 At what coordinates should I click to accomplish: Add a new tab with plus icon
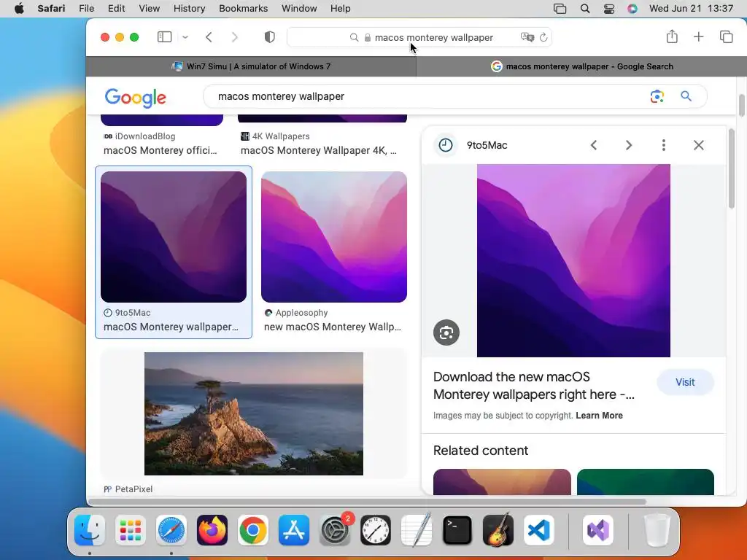click(698, 36)
